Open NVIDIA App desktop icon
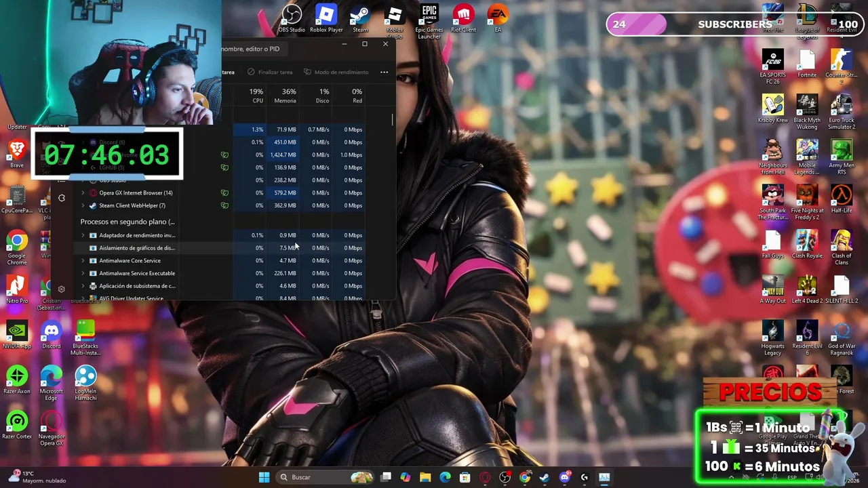This screenshot has width=868, height=488. point(17,335)
